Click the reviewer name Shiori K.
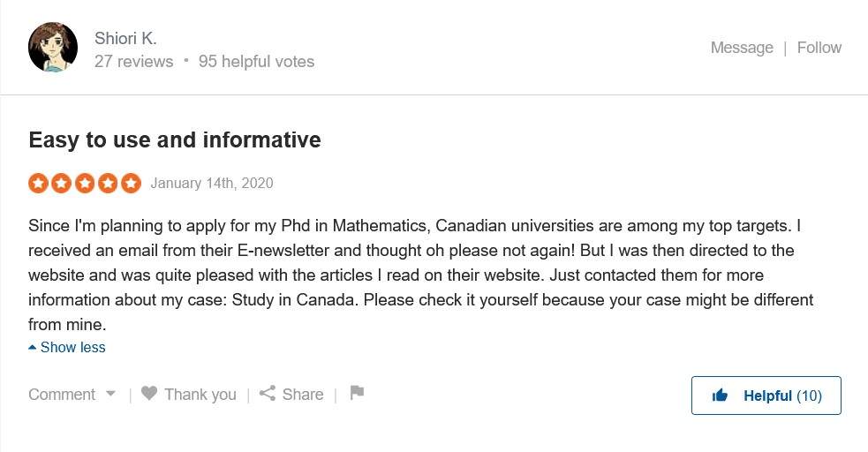Image resolution: width=868 pixels, height=452 pixels. click(x=125, y=38)
